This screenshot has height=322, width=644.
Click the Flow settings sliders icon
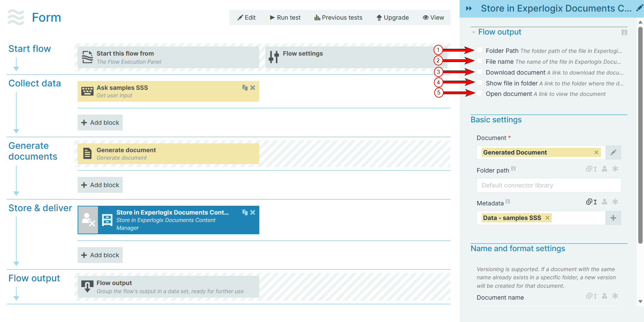[274, 57]
